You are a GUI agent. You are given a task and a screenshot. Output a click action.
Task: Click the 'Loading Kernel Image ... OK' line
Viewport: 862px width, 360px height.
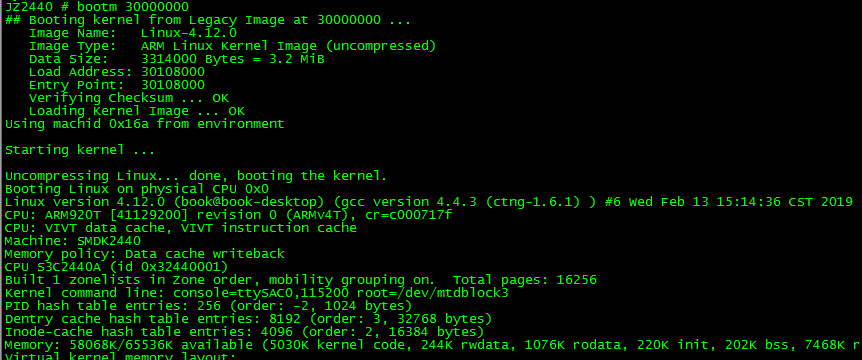pos(137,112)
